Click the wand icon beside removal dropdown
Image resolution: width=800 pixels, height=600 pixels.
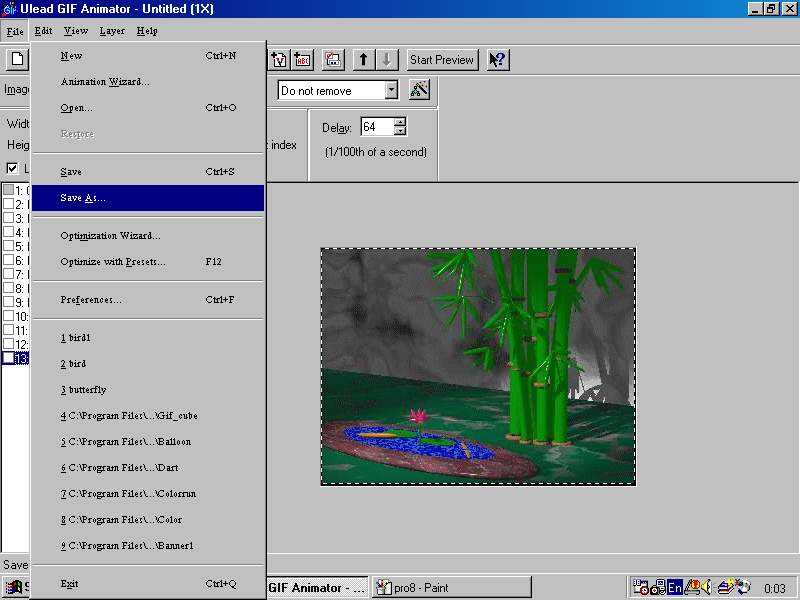(419, 90)
